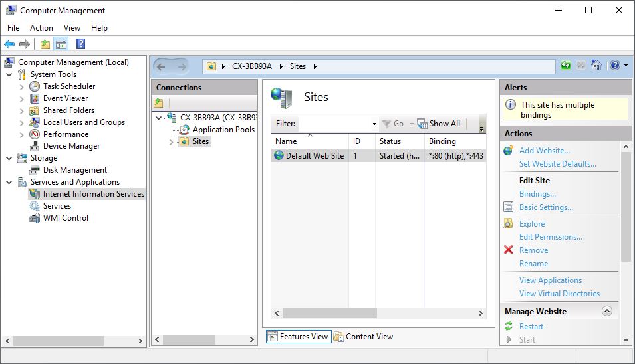Click the Add Website link
The height and width of the screenshot is (364, 635).
click(x=545, y=151)
